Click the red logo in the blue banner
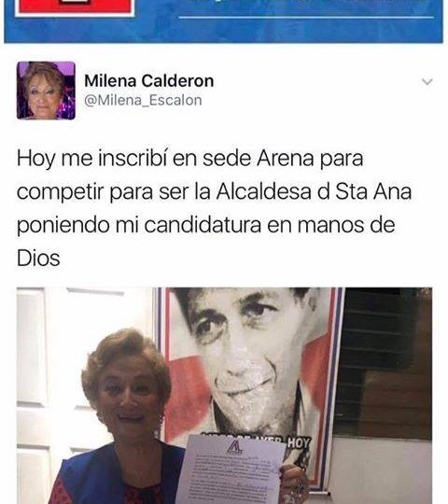 point(75,7)
